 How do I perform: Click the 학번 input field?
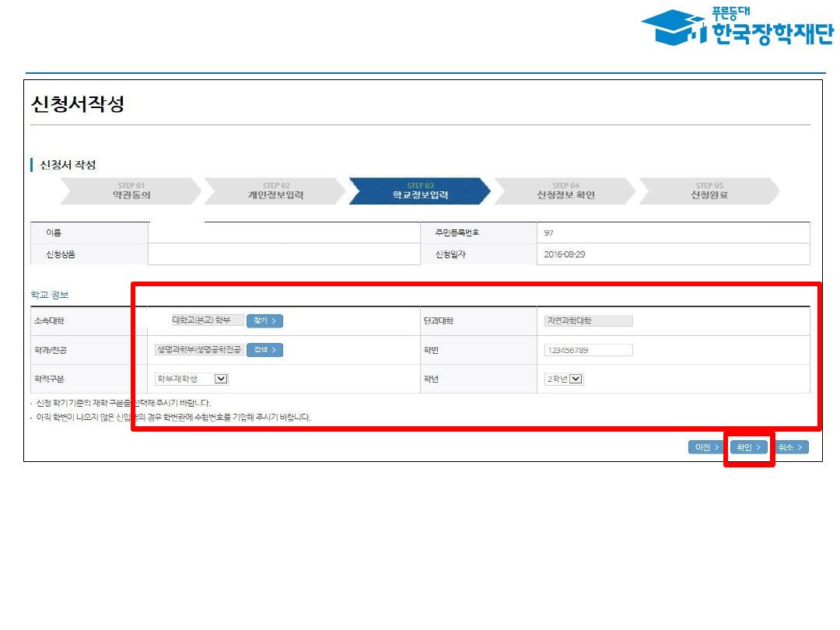(588, 350)
